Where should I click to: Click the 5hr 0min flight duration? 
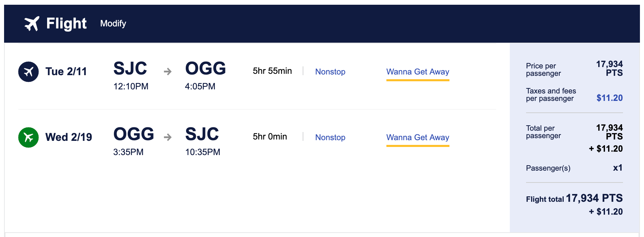(x=270, y=136)
